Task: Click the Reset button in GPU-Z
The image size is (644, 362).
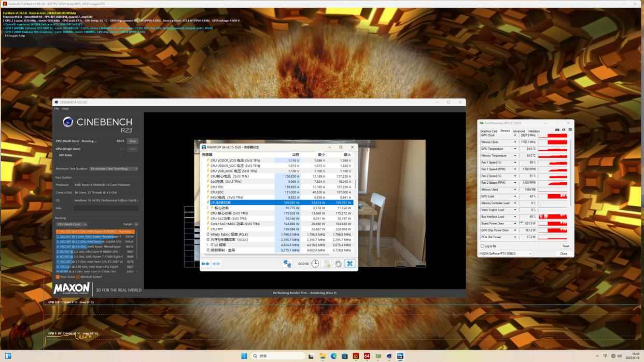Action: (565, 246)
